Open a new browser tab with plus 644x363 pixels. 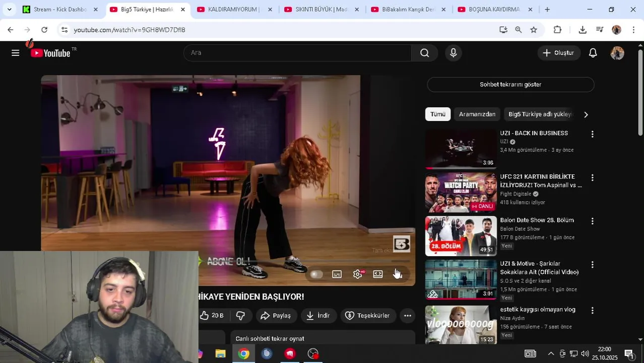[547, 10]
